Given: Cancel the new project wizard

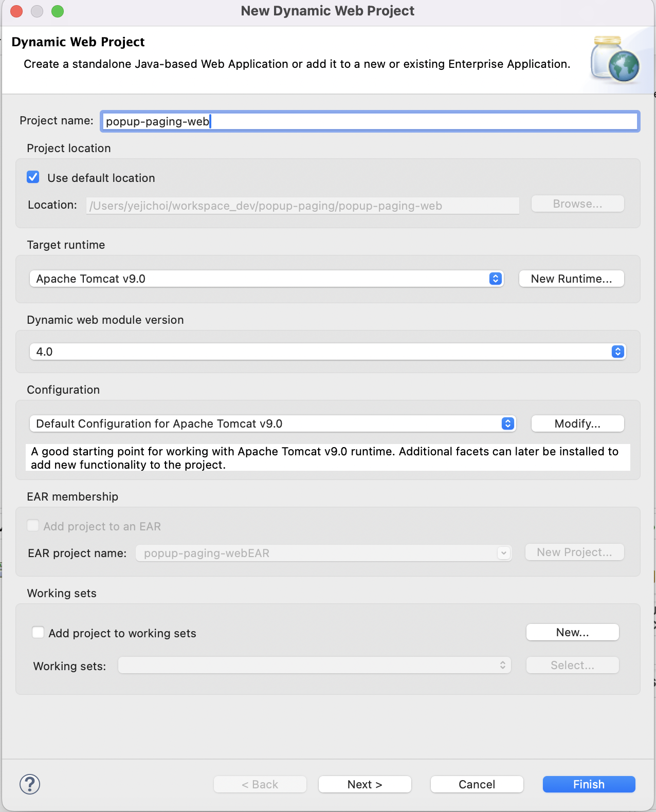Looking at the screenshot, I should coord(477,784).
